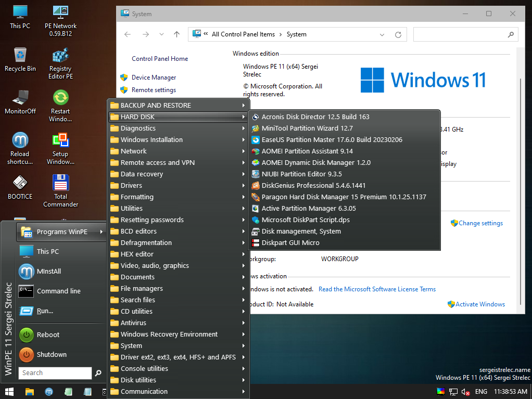This screenshot has width=532, height=399.
Task: Select Setup Windows desktop icon
Action: point(60,148)
